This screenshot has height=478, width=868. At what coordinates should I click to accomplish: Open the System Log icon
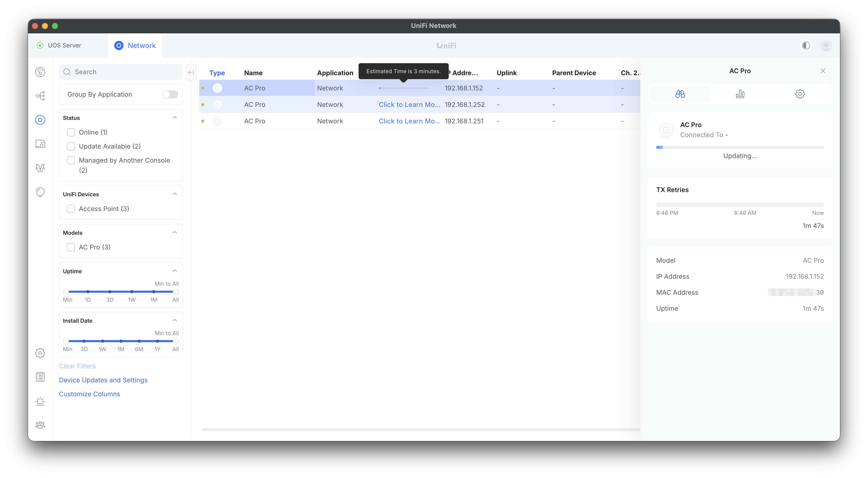click(40, 377)
